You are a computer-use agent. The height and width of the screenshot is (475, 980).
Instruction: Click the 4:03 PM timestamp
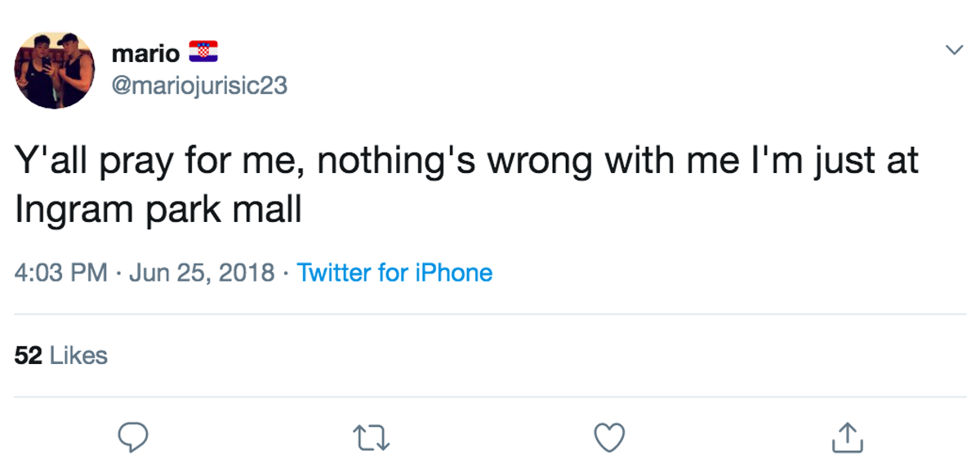[x=61, y=273]
